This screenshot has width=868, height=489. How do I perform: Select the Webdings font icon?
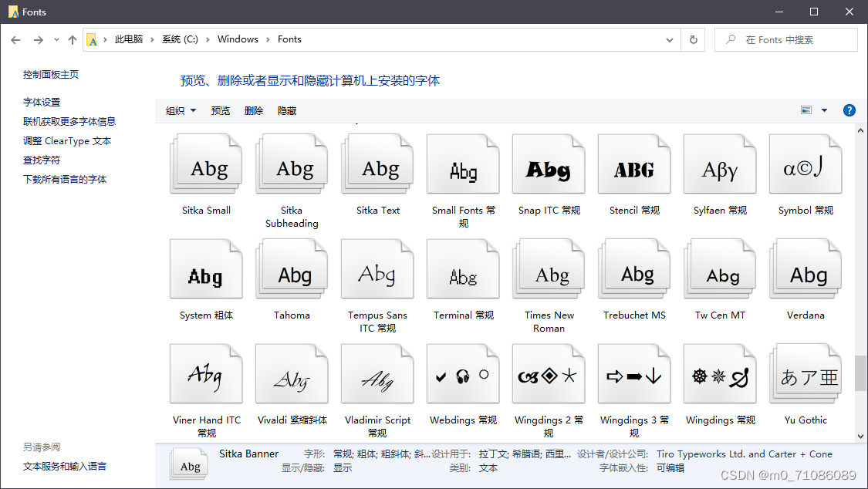tap(463, 376)
